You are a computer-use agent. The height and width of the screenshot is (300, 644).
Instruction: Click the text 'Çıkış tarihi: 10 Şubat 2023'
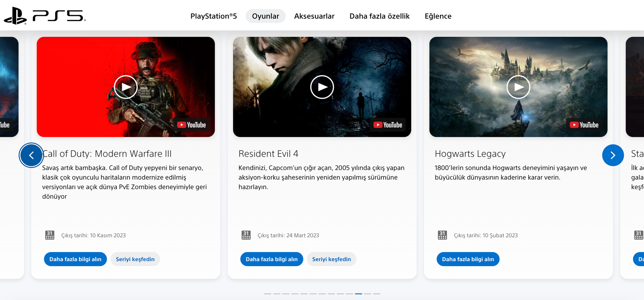click(486, 235)
